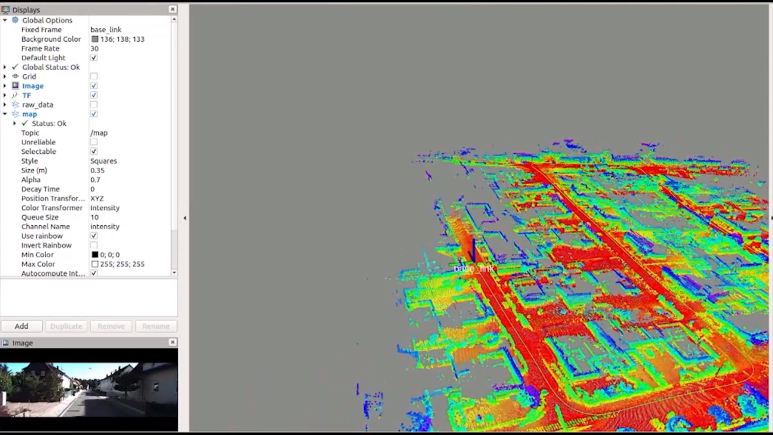Toggle the Selectable checkbox

click(94, 151)
